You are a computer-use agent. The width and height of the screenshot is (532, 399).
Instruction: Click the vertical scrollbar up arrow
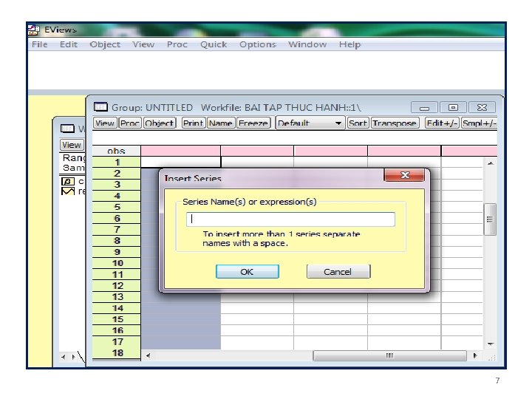coord(491,163)
